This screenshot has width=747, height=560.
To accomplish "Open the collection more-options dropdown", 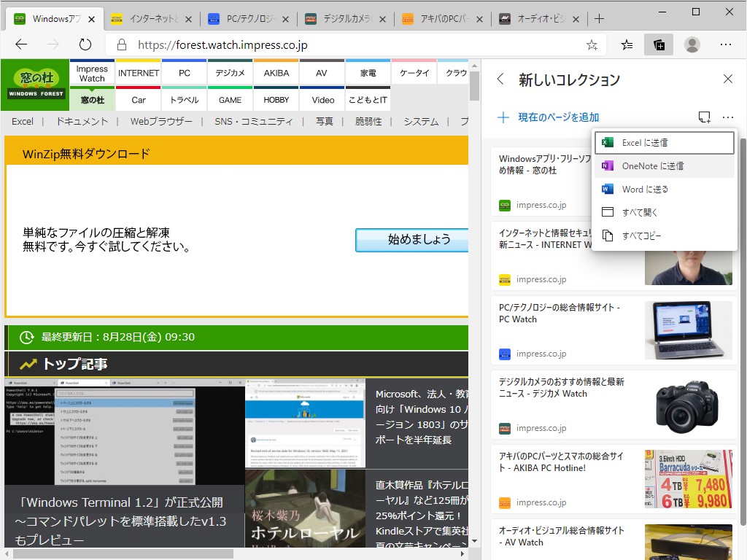I will [x=727, y=117].
